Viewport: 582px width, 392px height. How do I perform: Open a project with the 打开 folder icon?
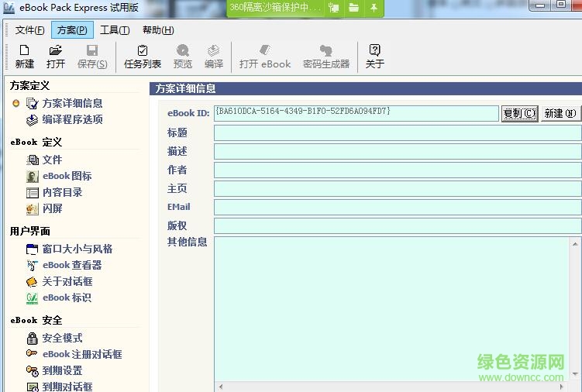coord(56,50)
